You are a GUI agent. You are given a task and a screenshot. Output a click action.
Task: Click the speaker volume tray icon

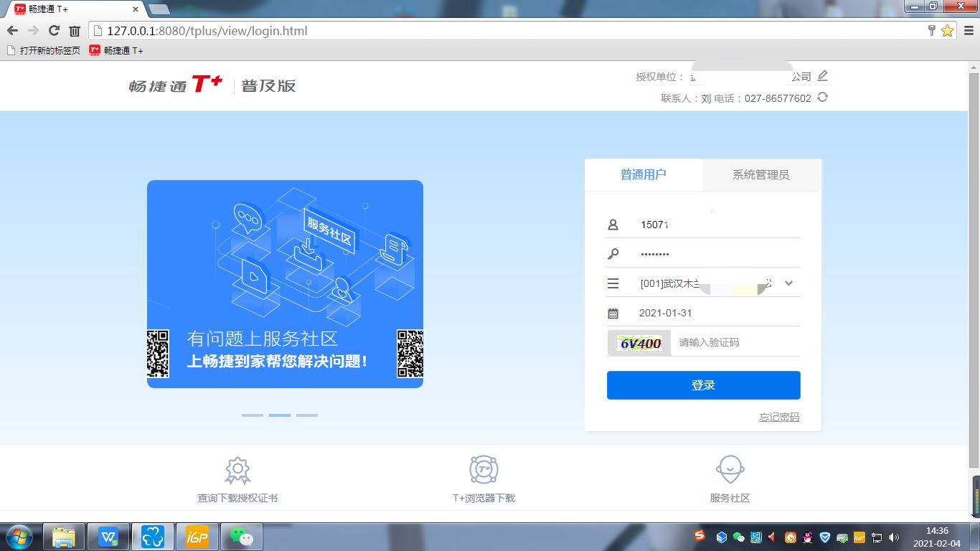click(893, 537)
